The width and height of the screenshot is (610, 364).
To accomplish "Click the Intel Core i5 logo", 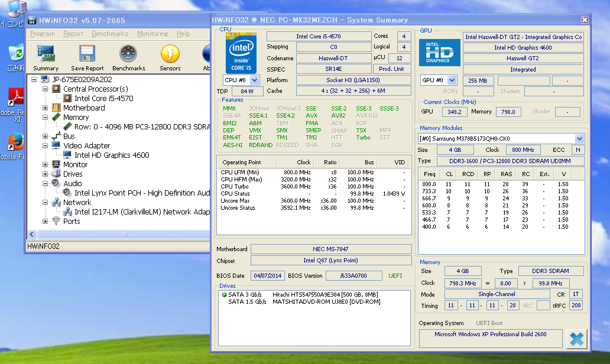I will coord(241,53).
